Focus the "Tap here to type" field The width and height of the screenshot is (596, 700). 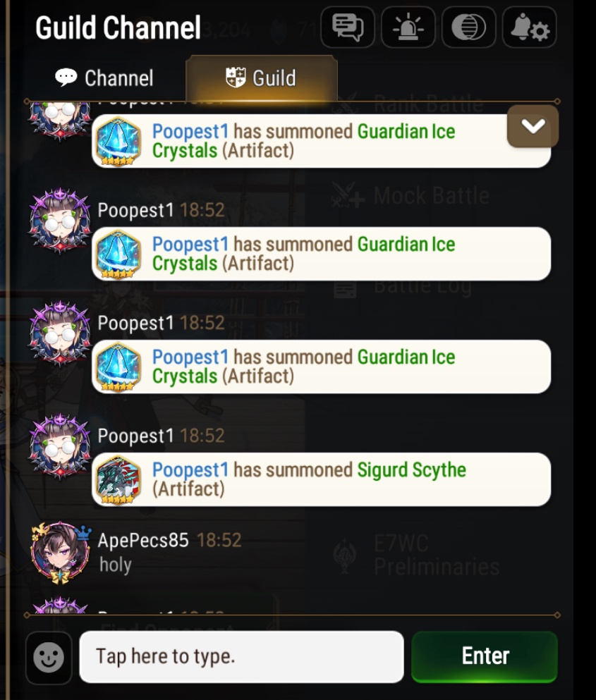pyautogui.click(x=242, y=657)
